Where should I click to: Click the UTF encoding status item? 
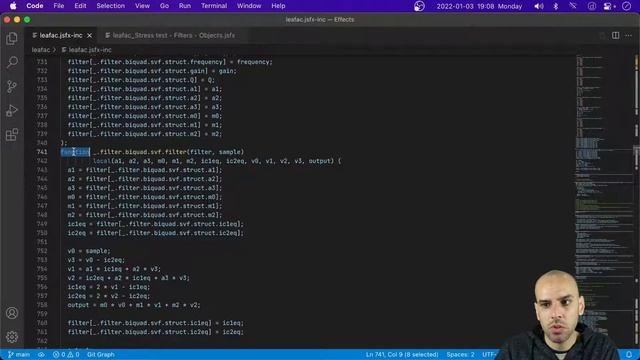click(489, 354)
